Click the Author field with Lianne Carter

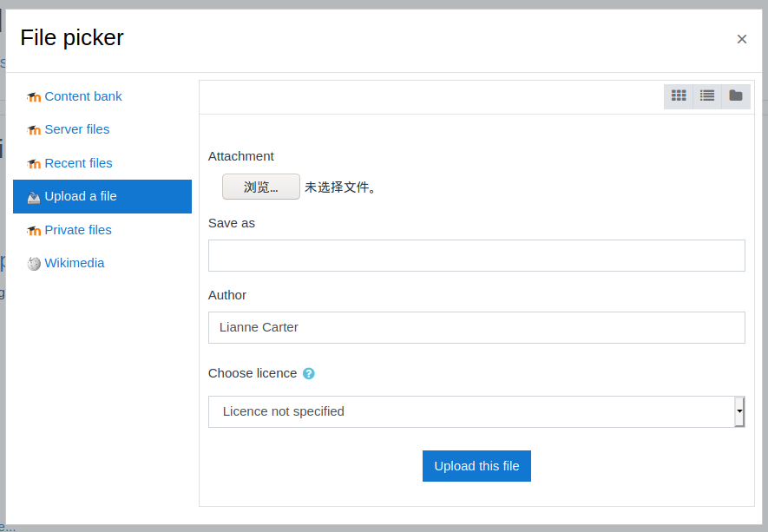(x=476, y=328)
